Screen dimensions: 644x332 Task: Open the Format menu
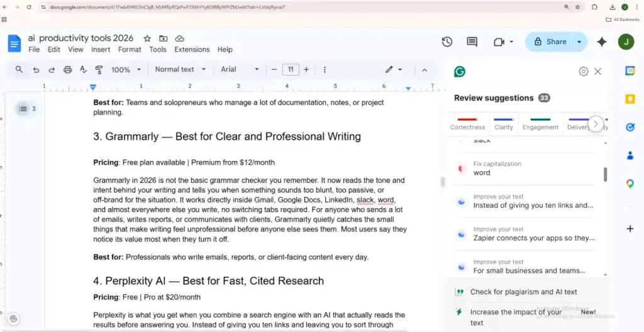(x=130, y=49)
